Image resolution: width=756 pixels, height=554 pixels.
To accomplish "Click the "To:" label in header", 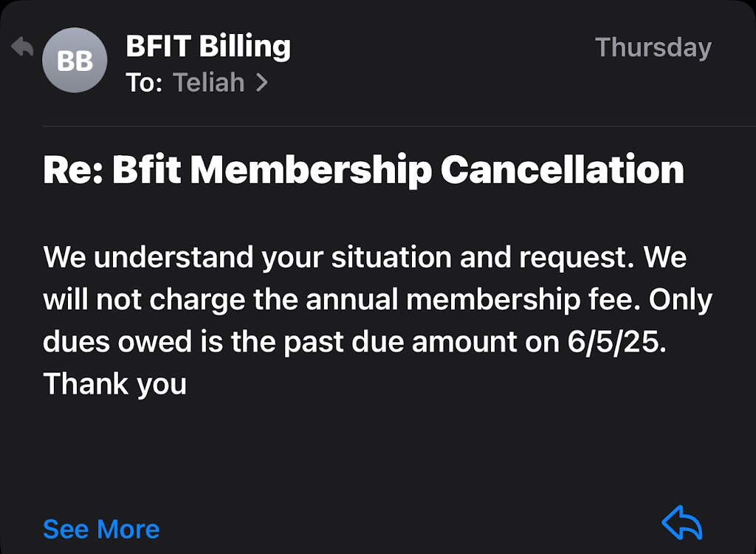I will [144, 83].
